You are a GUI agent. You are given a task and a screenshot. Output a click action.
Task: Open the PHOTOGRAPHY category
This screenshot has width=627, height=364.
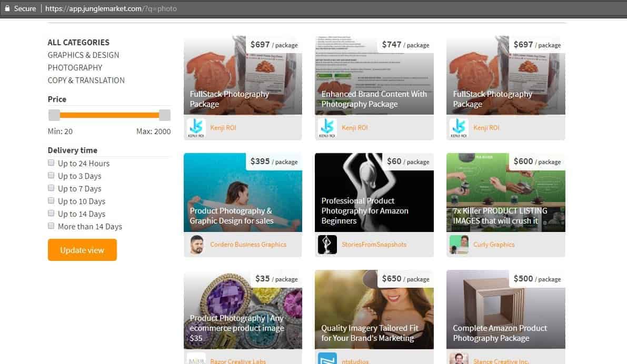pos(75,68)
